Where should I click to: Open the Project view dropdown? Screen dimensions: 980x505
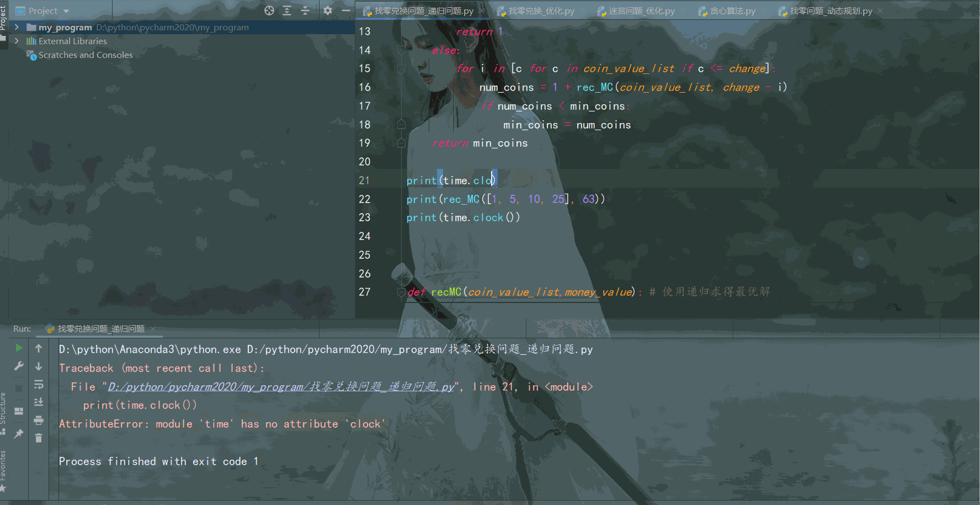coord(66,11)
